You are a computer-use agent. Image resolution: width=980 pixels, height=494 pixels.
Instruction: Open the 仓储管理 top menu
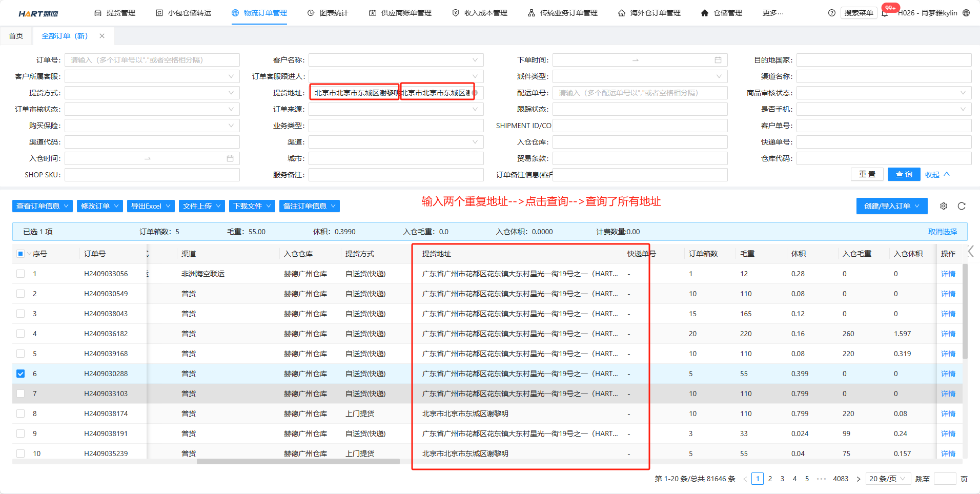coord(722,13)
